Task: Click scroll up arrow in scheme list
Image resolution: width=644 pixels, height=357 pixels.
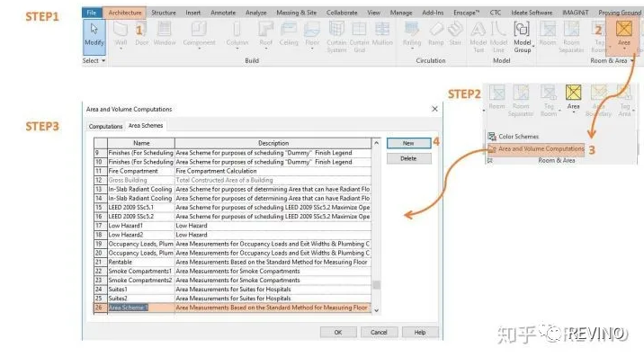Action: tap(376, 143)
